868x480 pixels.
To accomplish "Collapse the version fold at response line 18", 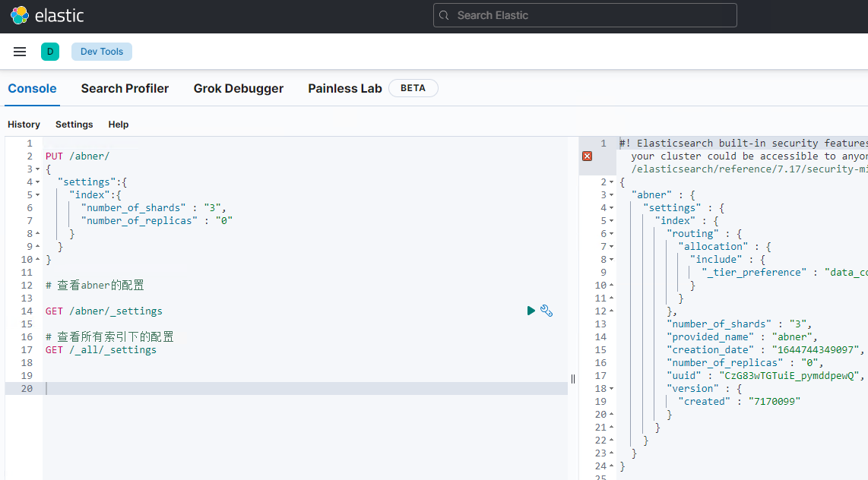I will point(612,389).
